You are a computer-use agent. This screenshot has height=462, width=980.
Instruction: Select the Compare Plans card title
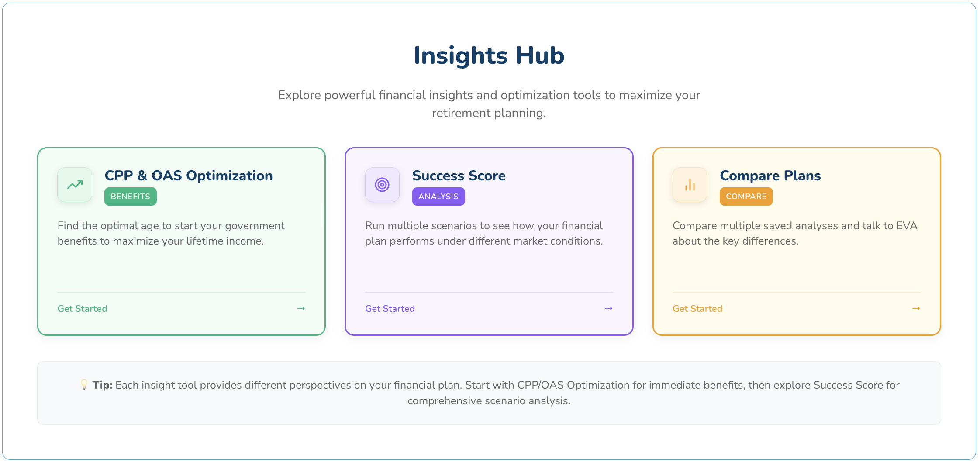pyautogui.click(x=770, y=176)
